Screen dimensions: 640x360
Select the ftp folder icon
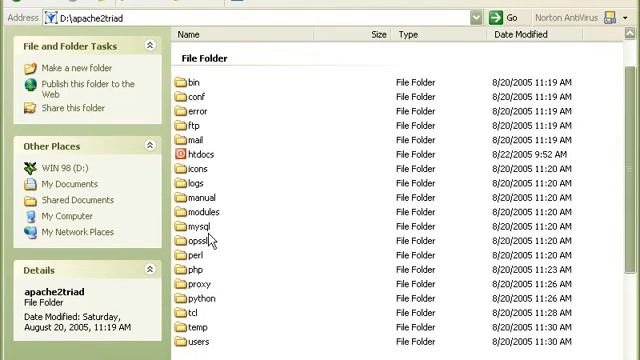click(x=180, y=125)
